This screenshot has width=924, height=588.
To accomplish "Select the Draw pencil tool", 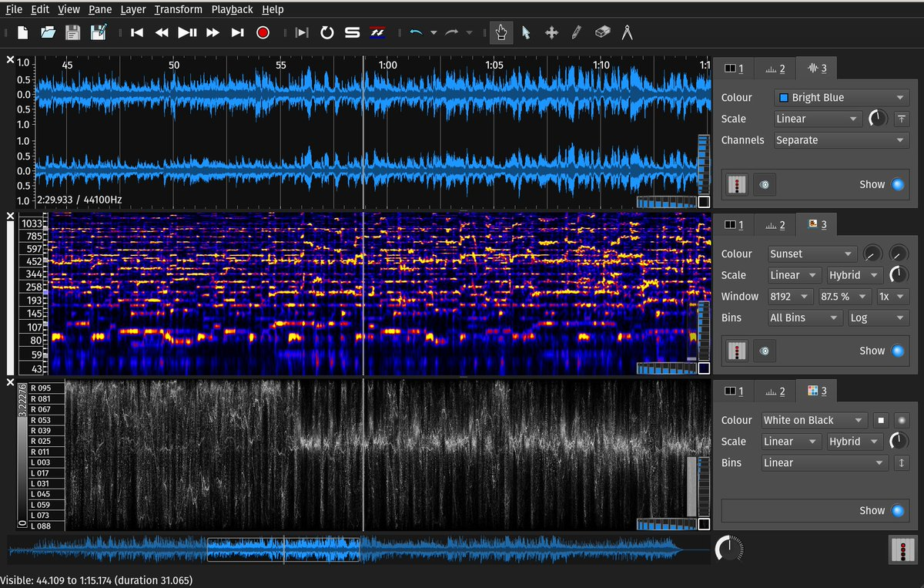I will 576,32.
